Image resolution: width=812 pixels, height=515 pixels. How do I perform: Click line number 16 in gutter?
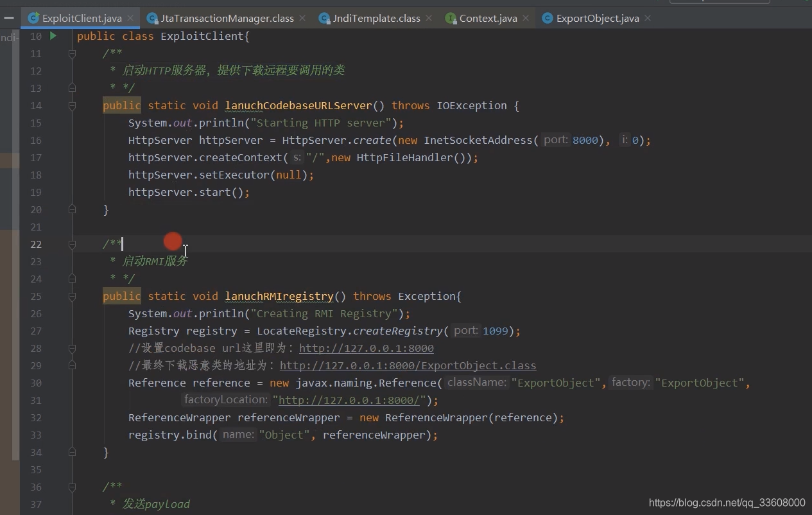tap(35, 140)
